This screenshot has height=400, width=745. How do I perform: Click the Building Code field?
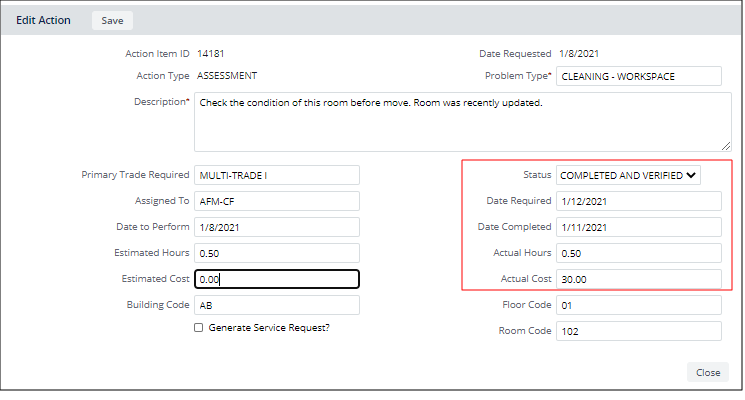[x=276, y=305]
